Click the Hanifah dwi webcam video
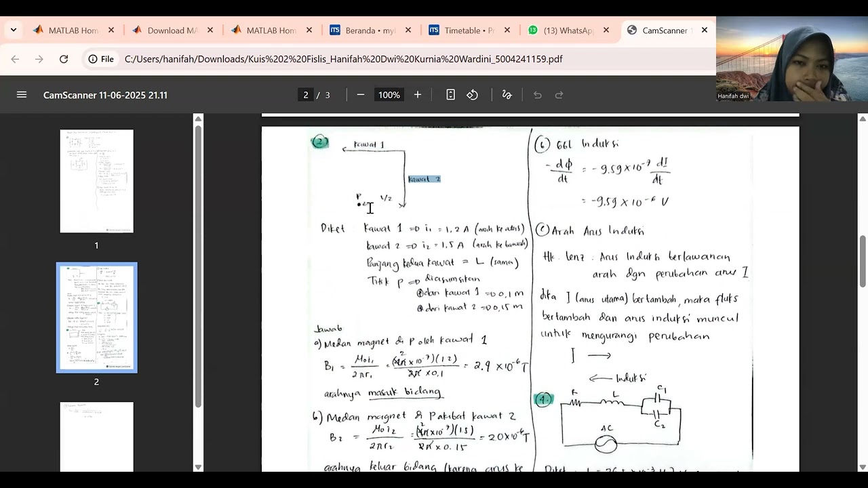The image size is (868, 488). pos(792,59)
